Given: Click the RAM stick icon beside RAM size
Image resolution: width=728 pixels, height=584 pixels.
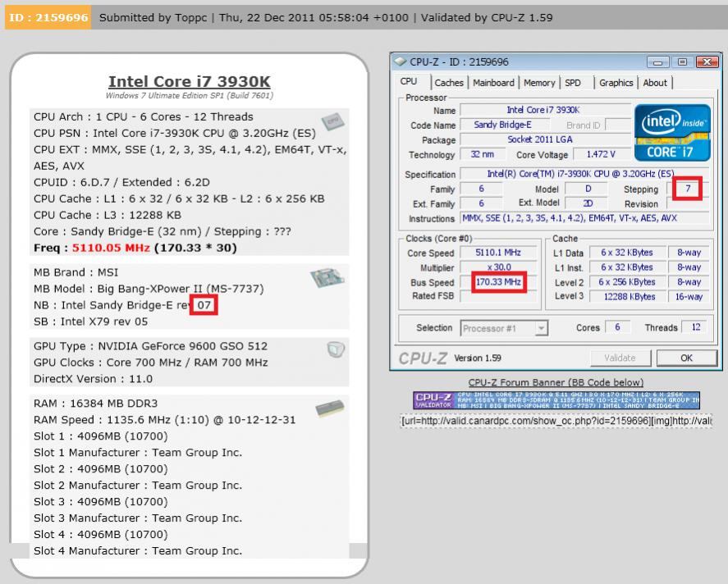Looking at the screenshot, I should (x=330, y=408).
